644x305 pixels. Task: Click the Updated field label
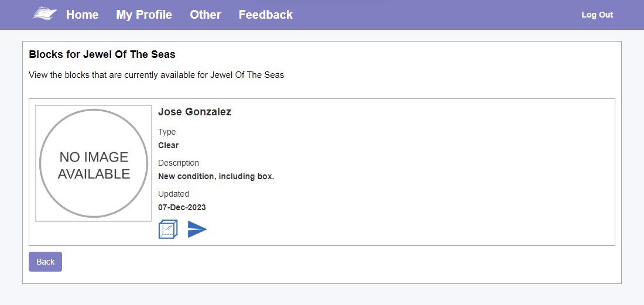(174, 194)
